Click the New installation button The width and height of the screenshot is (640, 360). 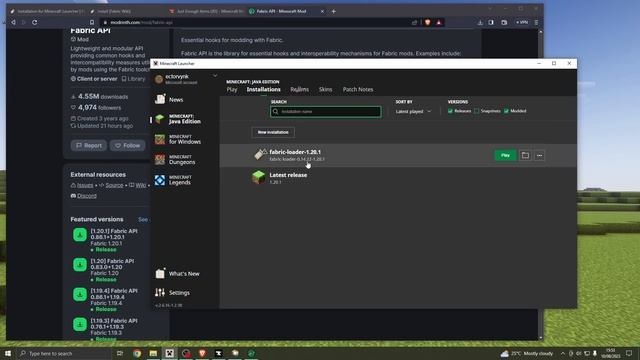point(273,132)
